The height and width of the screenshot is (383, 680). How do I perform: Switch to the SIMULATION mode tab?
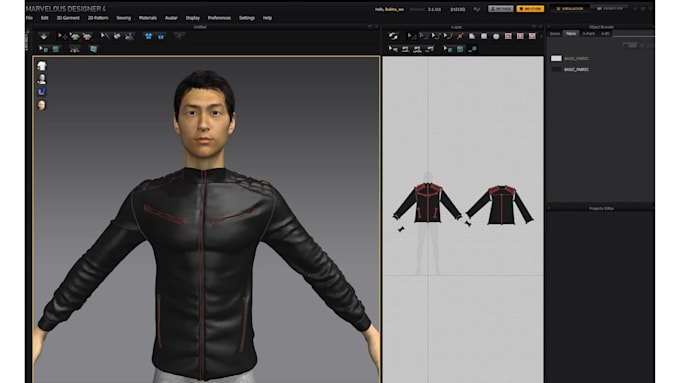coord(570,9)
